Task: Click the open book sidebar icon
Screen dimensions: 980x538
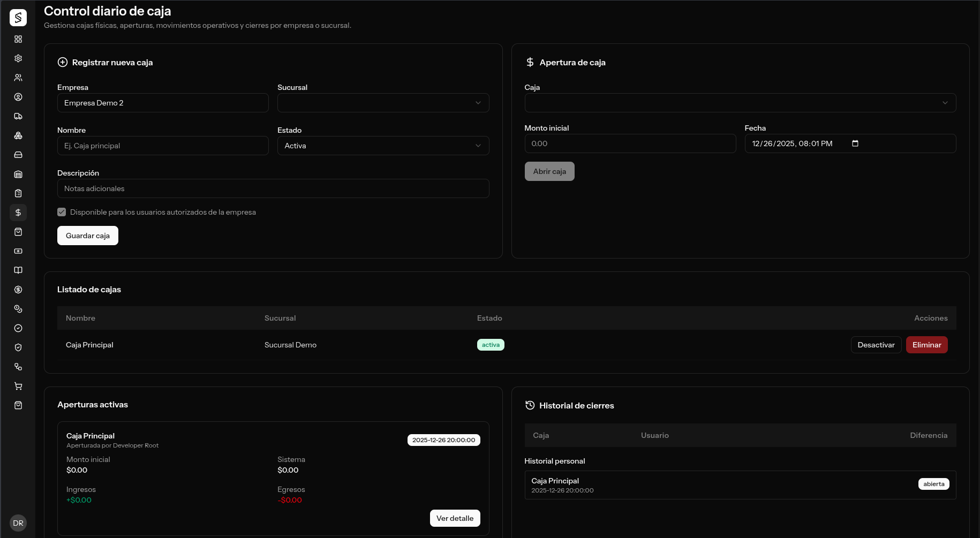Action: coord(18,270)
